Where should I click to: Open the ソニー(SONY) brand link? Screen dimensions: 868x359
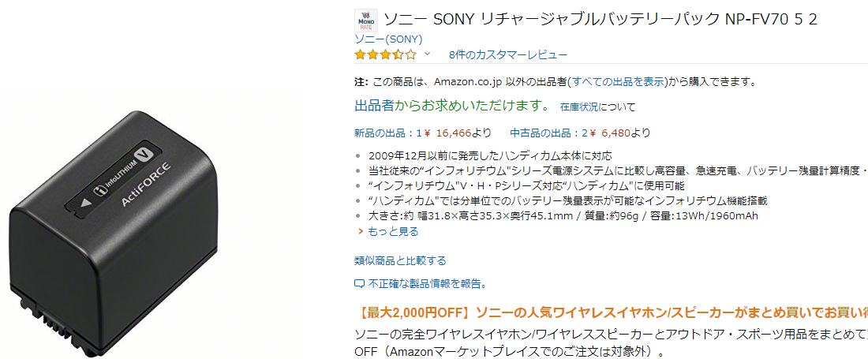388,39
